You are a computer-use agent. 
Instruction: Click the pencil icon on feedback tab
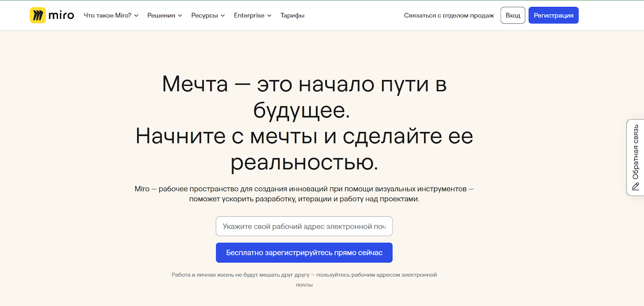(636, 187)
